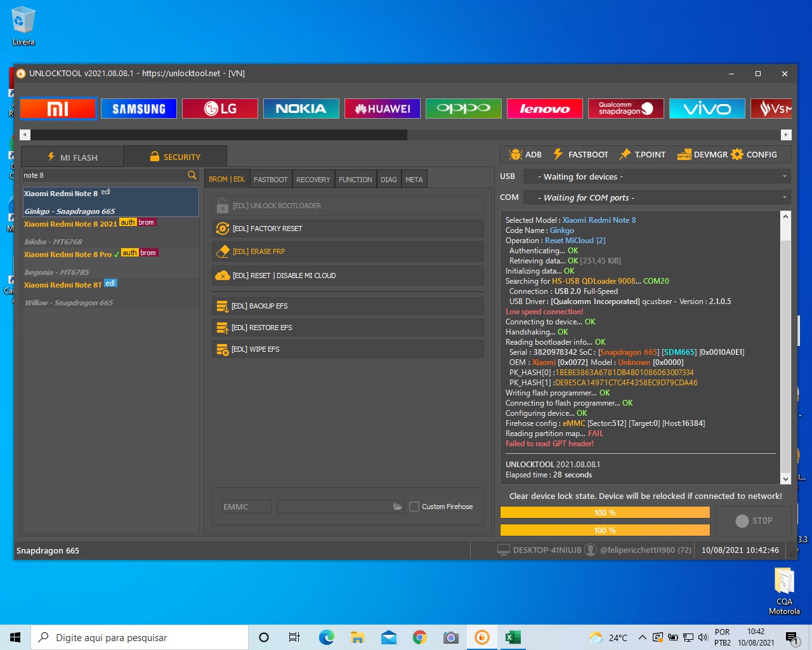
Task: Click [EDL] ERASE FRP button
Action: (x=348, y=251)
